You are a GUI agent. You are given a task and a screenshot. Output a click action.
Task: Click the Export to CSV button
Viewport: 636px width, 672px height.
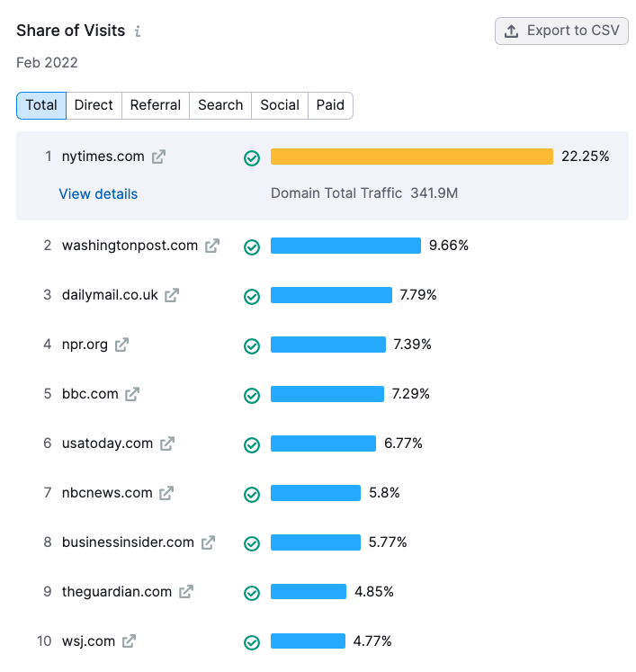click(561, 31)
